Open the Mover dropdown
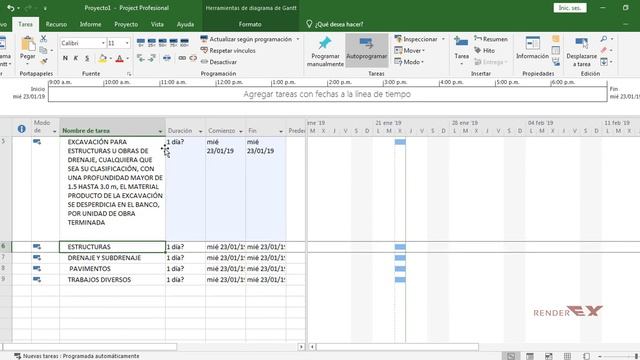This screenshot has height=360, width=640. tap(409, 50)
